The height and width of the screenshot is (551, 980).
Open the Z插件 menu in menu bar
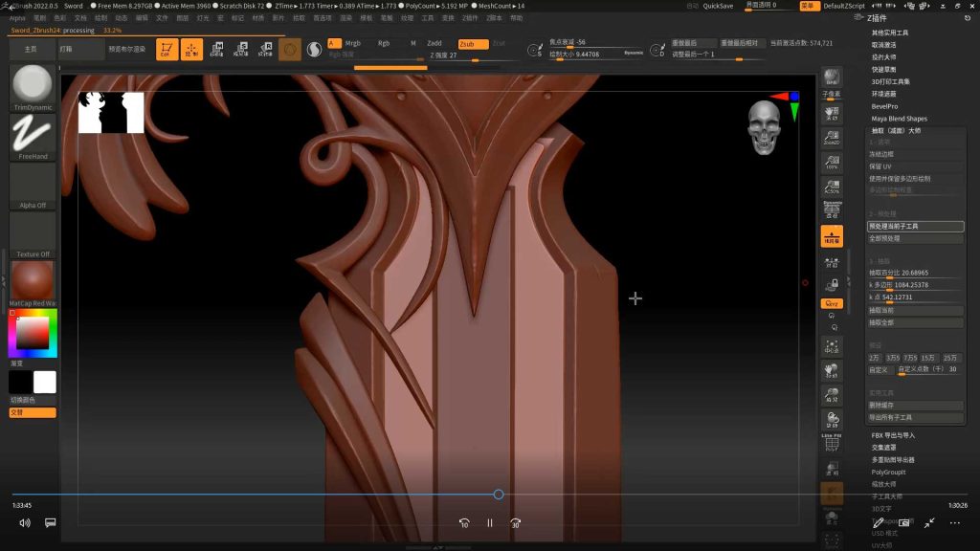click(470, 18)
